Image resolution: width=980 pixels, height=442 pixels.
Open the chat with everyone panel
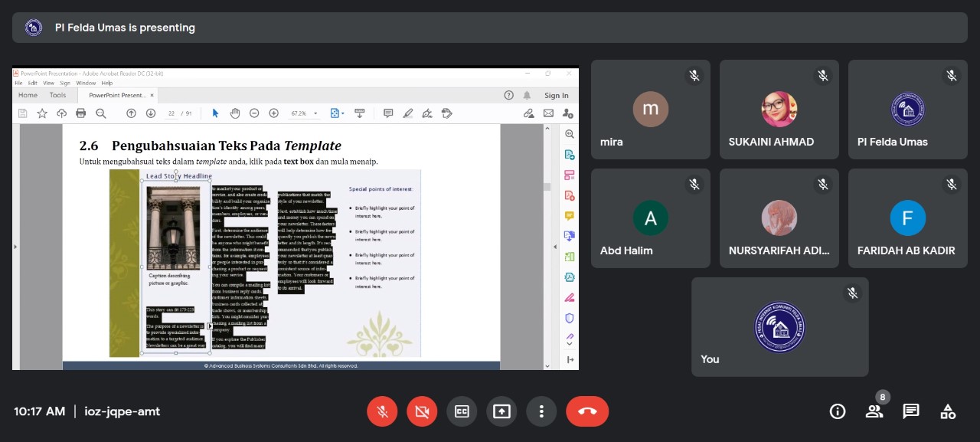tap(911, 411)
